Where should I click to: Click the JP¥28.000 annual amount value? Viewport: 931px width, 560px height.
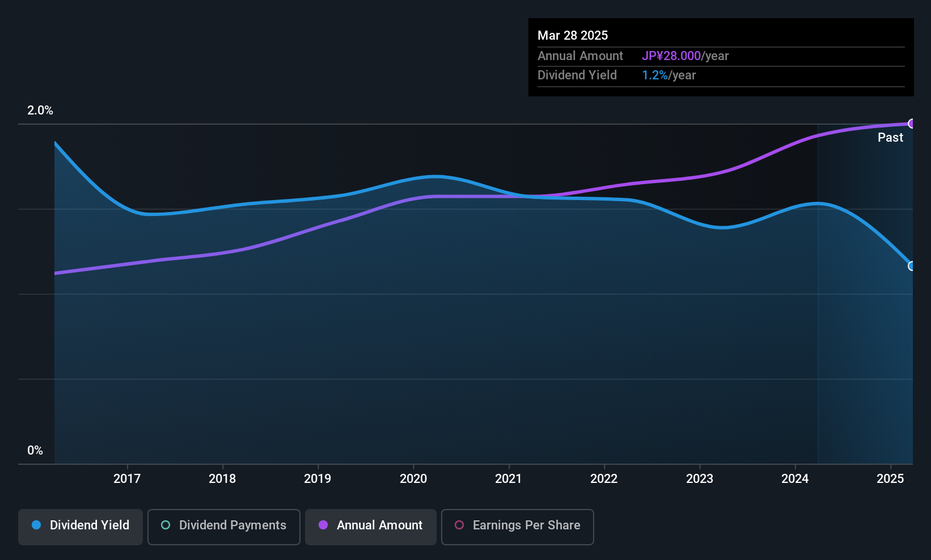click(x=671, y=56)
